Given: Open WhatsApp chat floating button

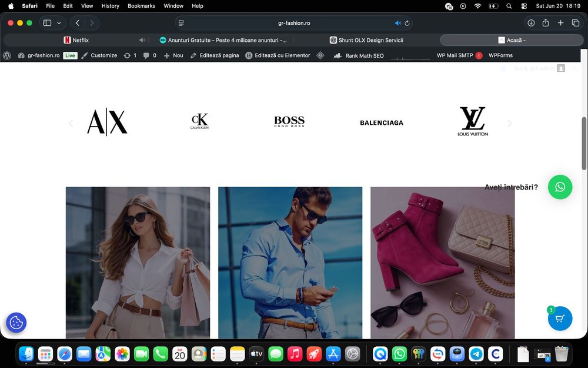Looking at the screenshot, I should tap(560, 187).
